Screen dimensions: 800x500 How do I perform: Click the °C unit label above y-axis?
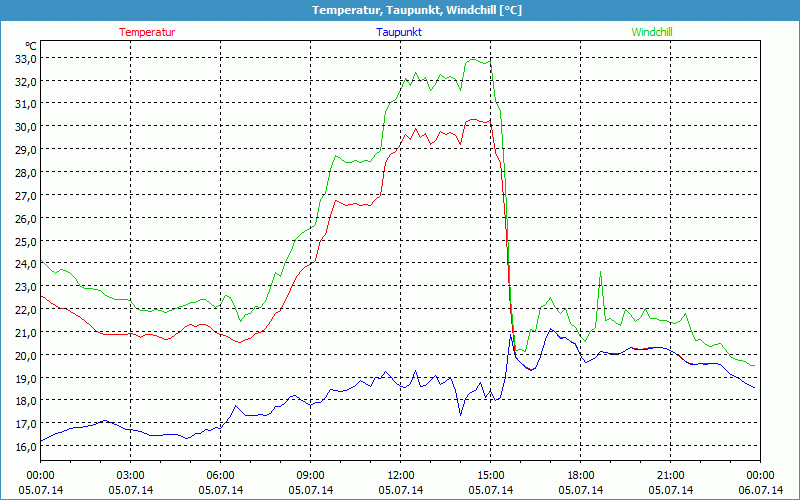click(31, 46)
